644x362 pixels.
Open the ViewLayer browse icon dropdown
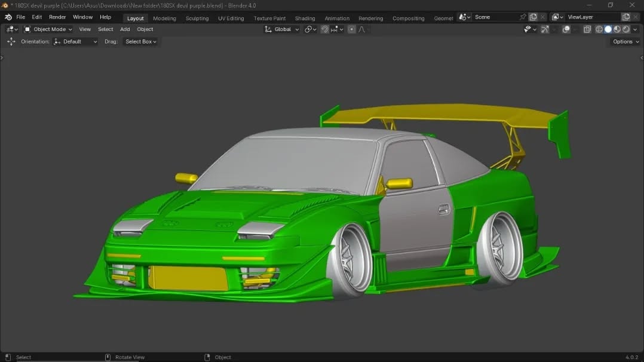tap(557, 17)
